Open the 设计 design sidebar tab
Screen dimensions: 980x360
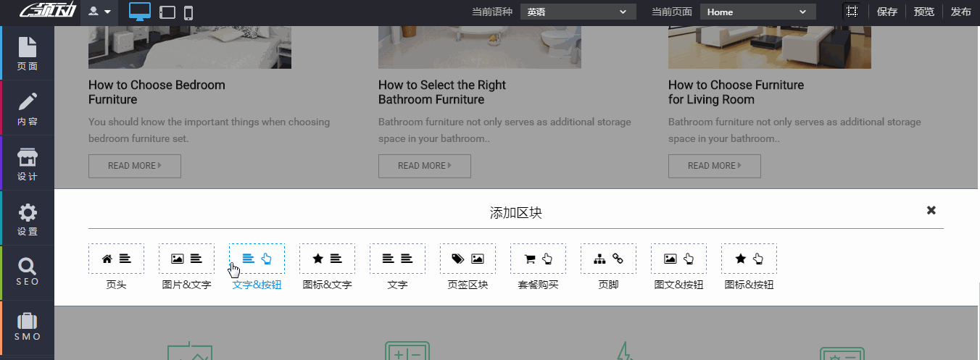point(27,164)
